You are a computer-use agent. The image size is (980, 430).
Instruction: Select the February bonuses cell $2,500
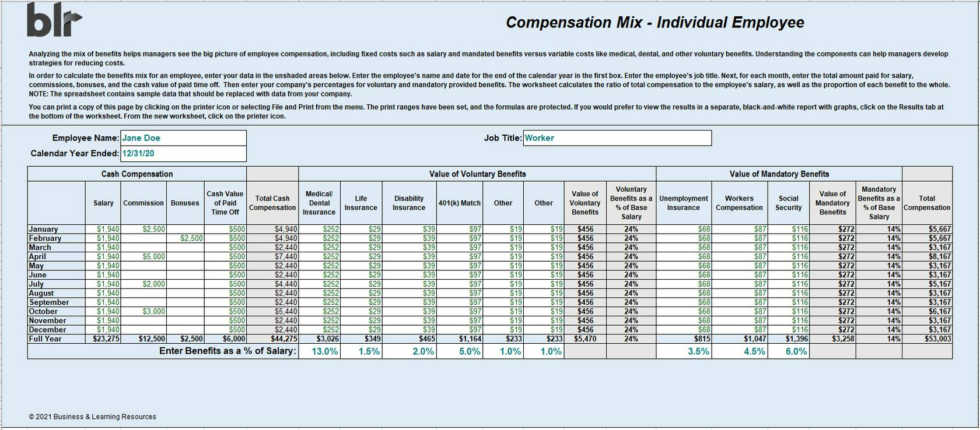coord(185,238)
